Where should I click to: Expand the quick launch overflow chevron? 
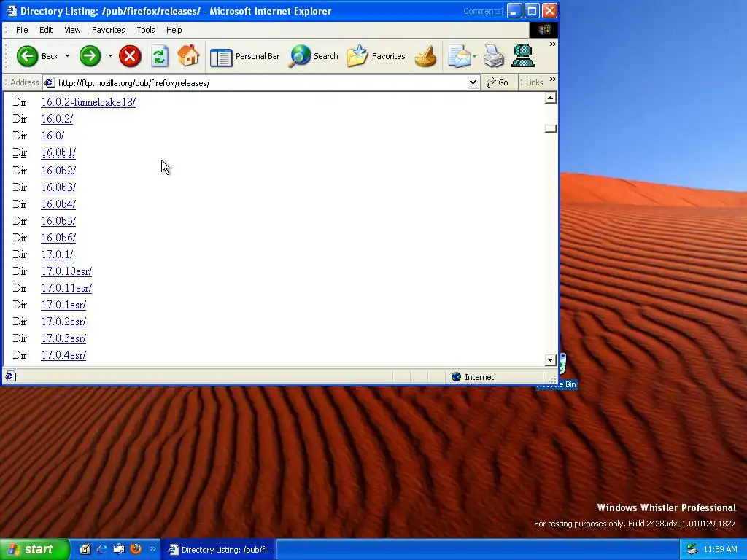coord(153,548)
